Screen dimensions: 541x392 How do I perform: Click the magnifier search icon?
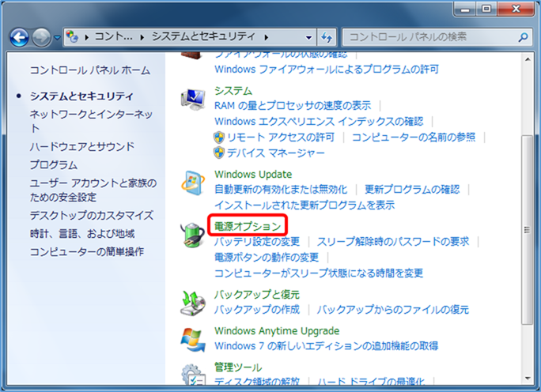(x=523, y=37)
